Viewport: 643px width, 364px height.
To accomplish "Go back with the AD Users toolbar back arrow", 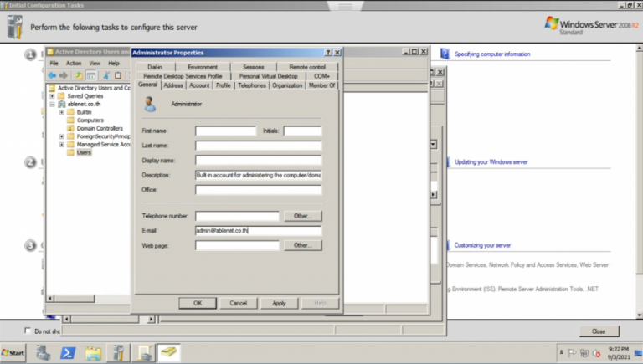I will coord(52,75).
